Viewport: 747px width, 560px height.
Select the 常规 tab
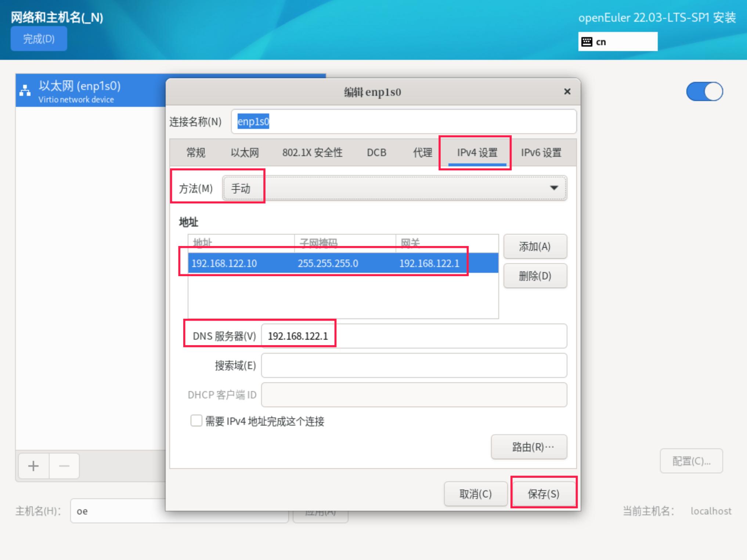[x=196, y=152]
